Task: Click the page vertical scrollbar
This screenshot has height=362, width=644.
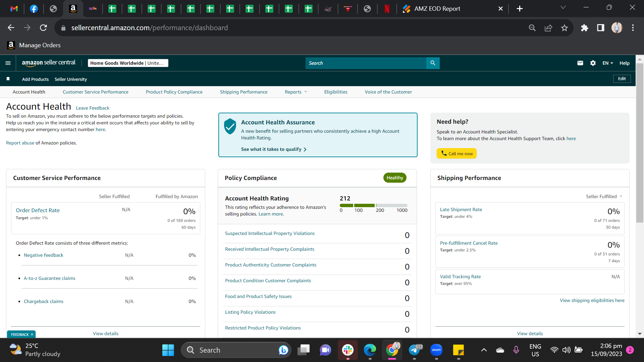Action: pyautogui.click(x=640, y=143)
